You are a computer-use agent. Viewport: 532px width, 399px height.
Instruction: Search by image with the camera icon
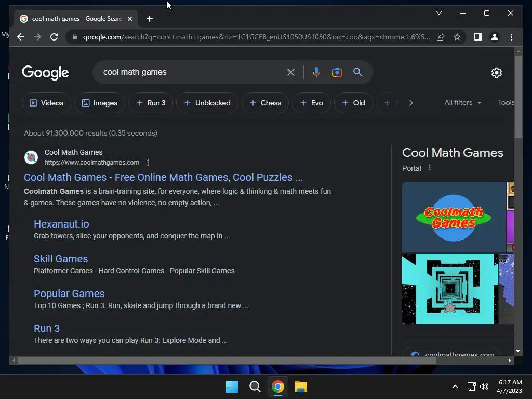pos(337,72)
